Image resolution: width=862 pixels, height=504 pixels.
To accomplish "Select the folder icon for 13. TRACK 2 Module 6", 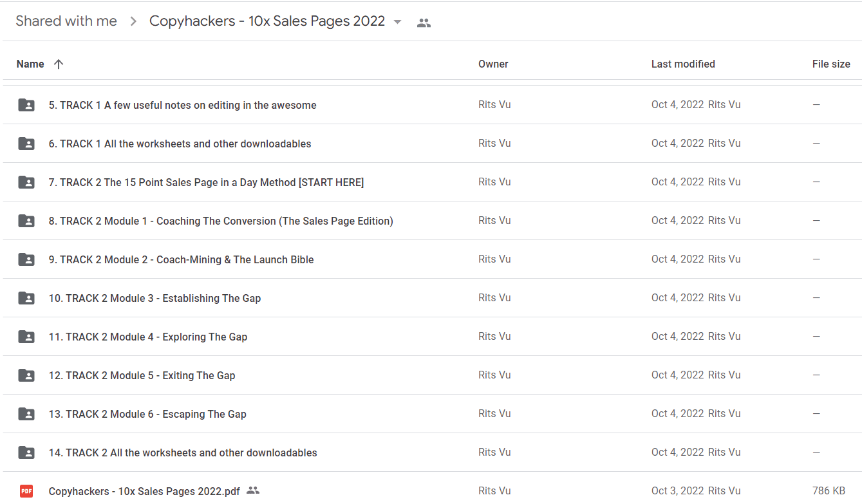I will tap(26, 414).
